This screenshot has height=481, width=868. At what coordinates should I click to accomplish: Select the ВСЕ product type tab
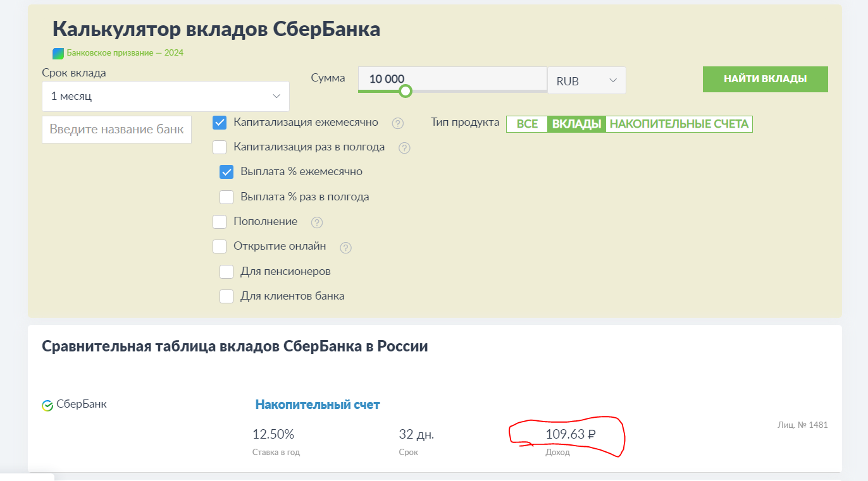(527, 124)
